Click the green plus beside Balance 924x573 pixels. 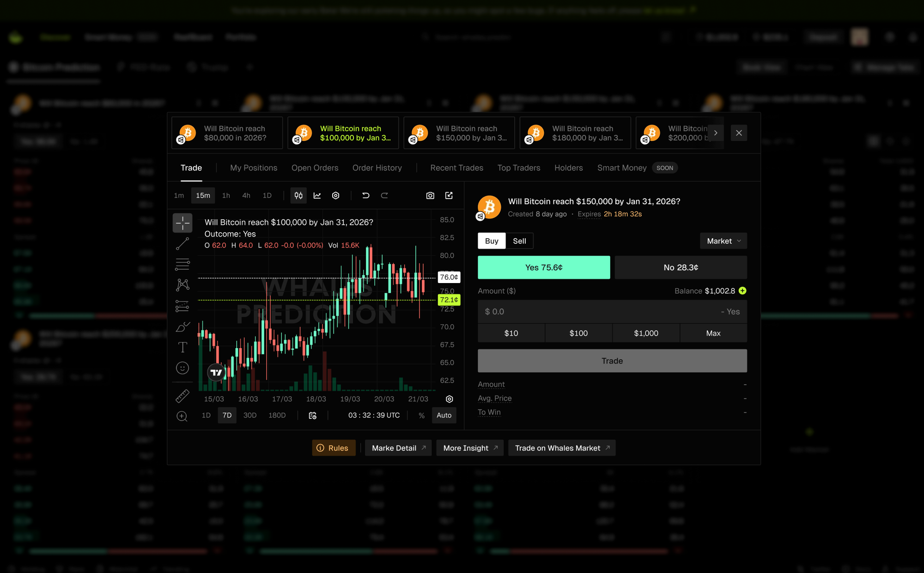coord(742,291)
